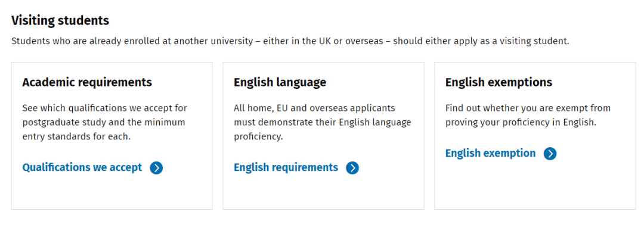Image resolution: width=644 pixels, height=230 pixels.
Task: Click the circled chevron next to English requirements
Action: tap(352, 167)
